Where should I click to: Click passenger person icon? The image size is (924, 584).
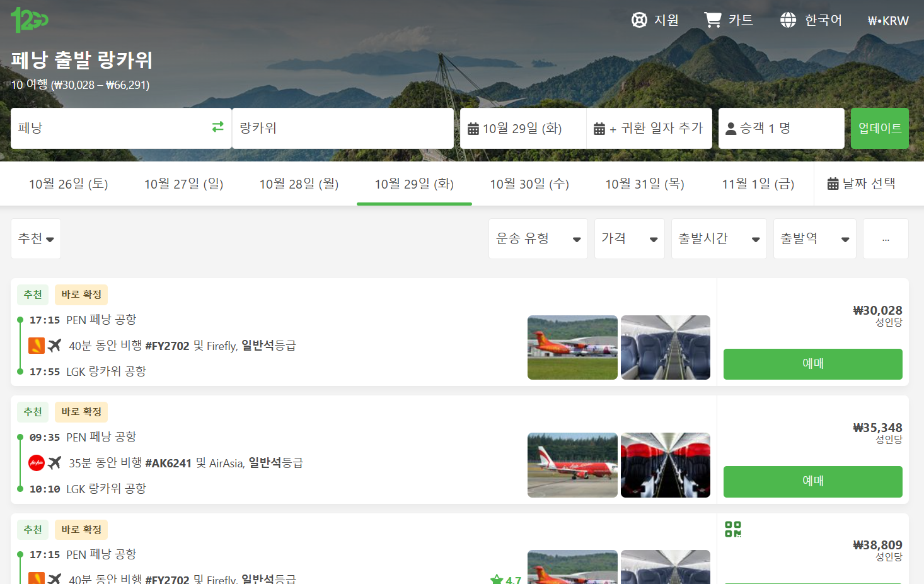coord(731,129)
